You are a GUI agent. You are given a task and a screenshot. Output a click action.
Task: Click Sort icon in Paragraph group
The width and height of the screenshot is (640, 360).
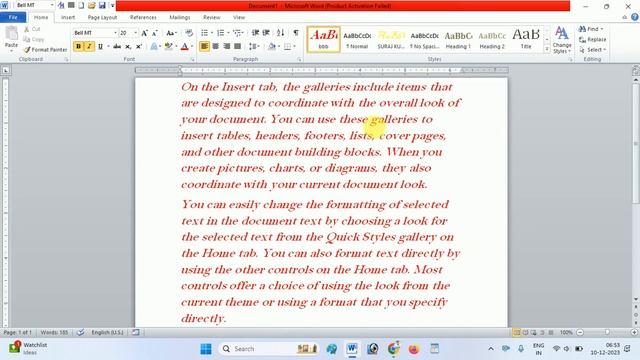click(280, 33)
